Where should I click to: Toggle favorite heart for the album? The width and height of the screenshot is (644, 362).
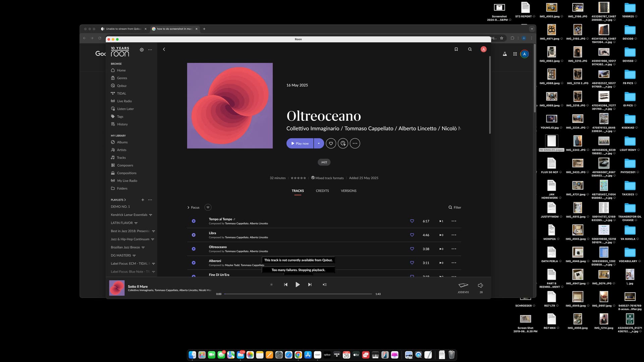point(331,143)
